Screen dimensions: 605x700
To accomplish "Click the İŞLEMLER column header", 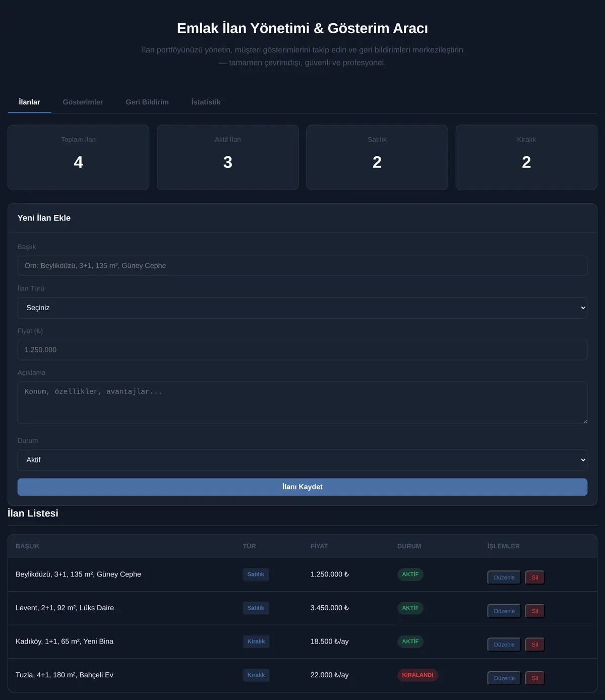I will point(504,546).
